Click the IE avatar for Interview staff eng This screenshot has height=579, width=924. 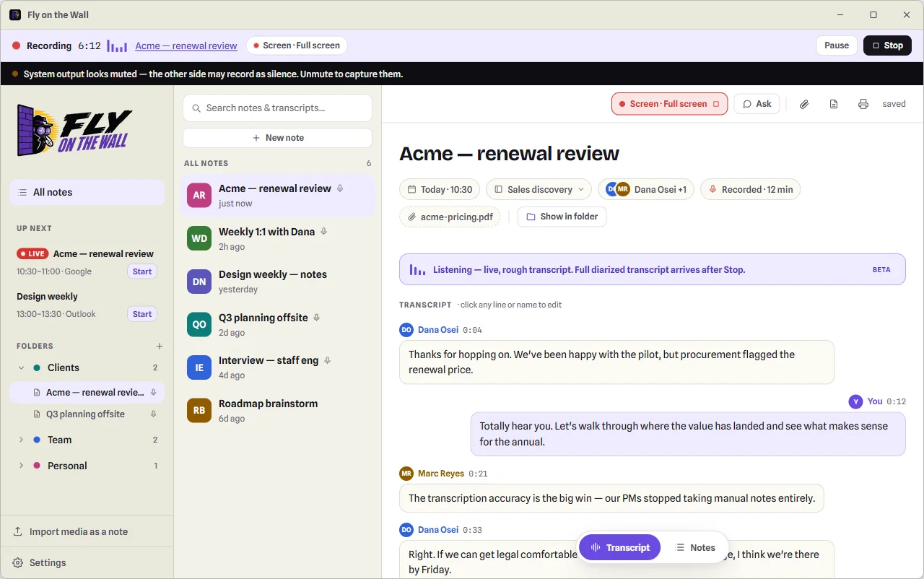199,367
